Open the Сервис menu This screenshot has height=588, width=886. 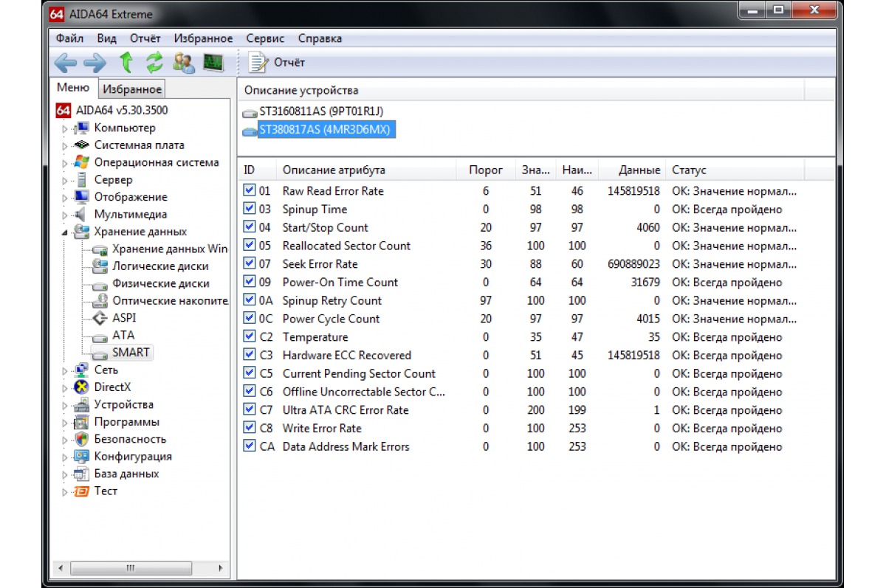tap(266, 38)
